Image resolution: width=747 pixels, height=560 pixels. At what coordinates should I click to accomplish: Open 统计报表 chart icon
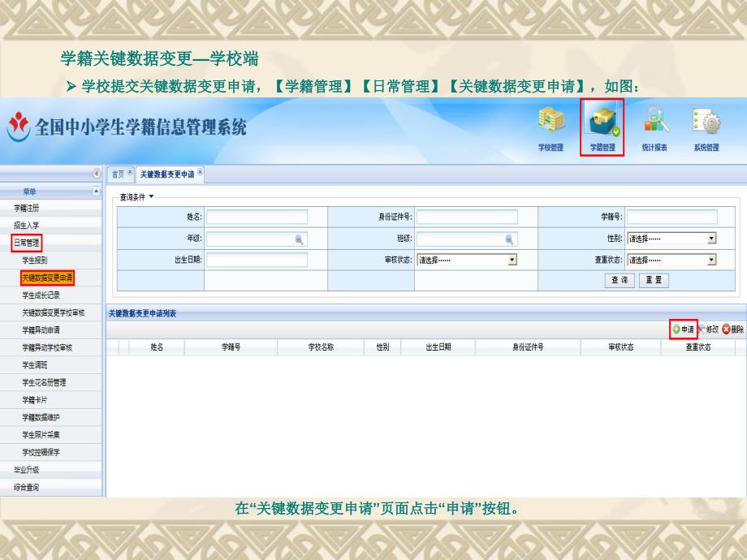pos(654,123)
